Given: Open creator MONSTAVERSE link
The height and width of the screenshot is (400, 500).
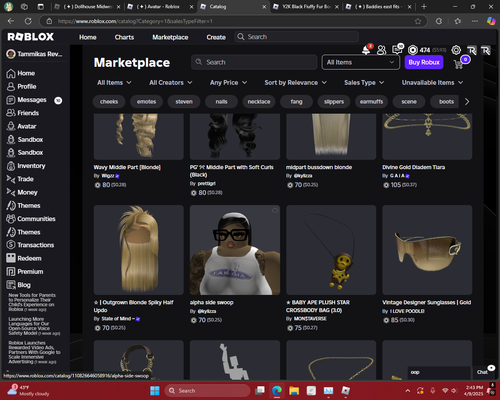Looking at the screenshot, I should pyautogui.click(x=310, y=319).
